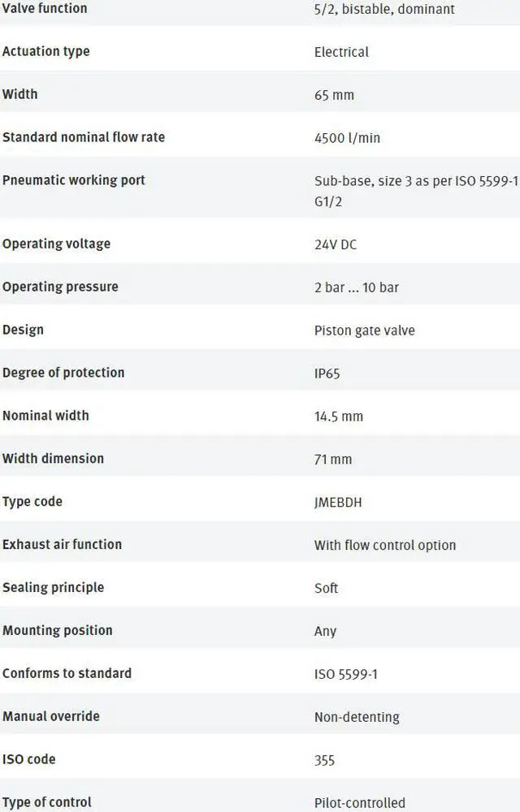This screenshot has height=812, width=520.
Task: Click the "Non-detenting" manual override value
Action: [357, 717]
